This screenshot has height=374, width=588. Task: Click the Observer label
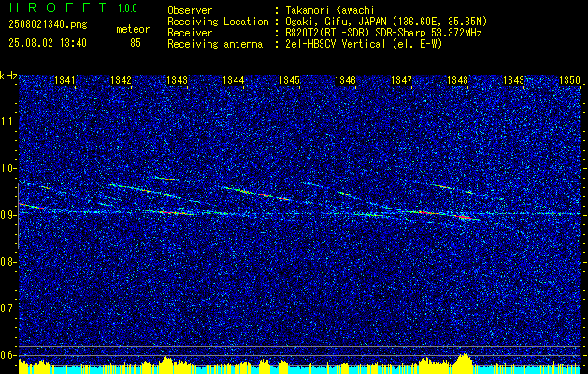pyautogui.click(x=190, y=11)
